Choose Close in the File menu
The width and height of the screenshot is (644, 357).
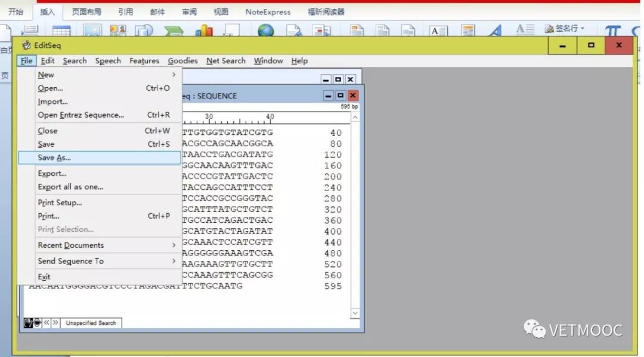click(x=100, y=131)
